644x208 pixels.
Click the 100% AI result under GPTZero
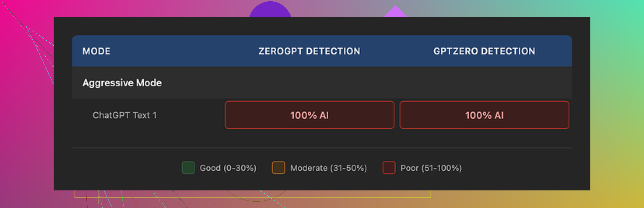click(x=484, y=115)
